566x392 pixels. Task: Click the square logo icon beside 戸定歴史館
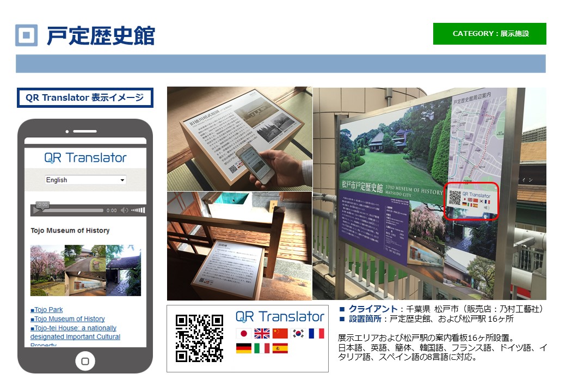click(x=26, y=35)
